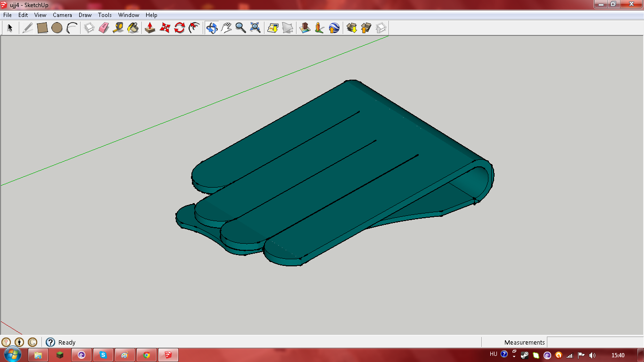Screen dimensions: 644x362
Task: Click the Get Models download icon
Action: pyautogui.click(x=273, y=28)
